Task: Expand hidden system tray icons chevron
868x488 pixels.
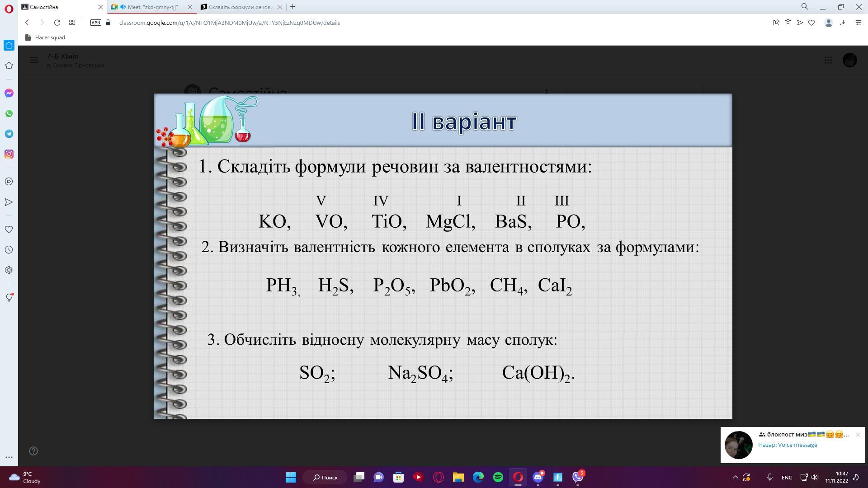Action: (735, 477)
